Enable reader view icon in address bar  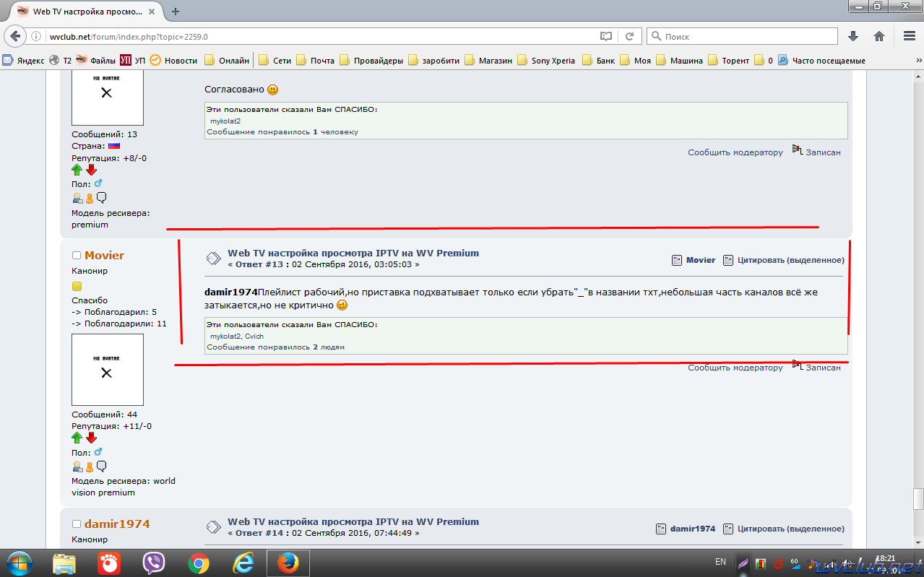click(x=606, y=36)
